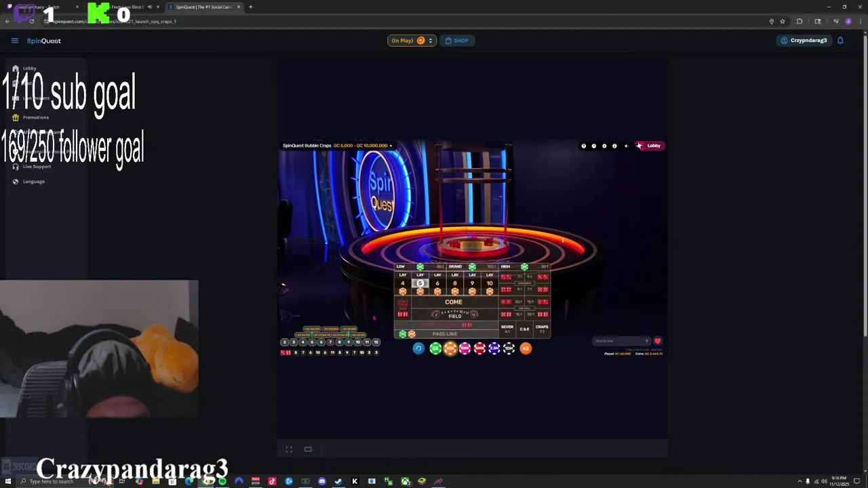Bet on Lay 9
The width and height of the screenshot is (868, 488).
[472, 283]
